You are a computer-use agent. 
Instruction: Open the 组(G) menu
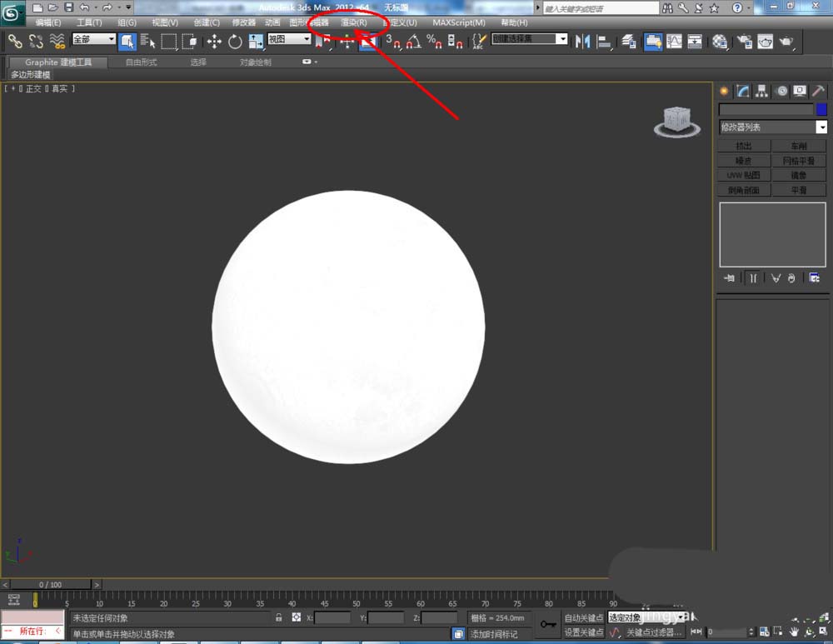127,22
